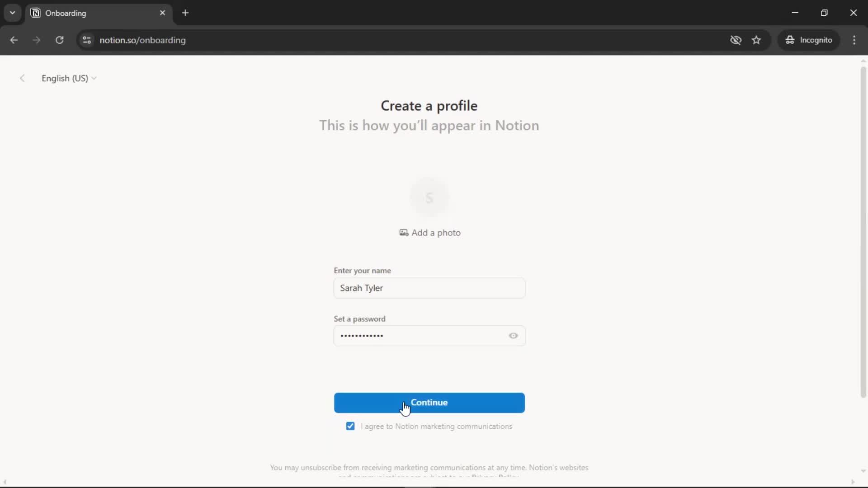Select the Onboarding tab
The image size is (868, 488).
tap(99, 13)
